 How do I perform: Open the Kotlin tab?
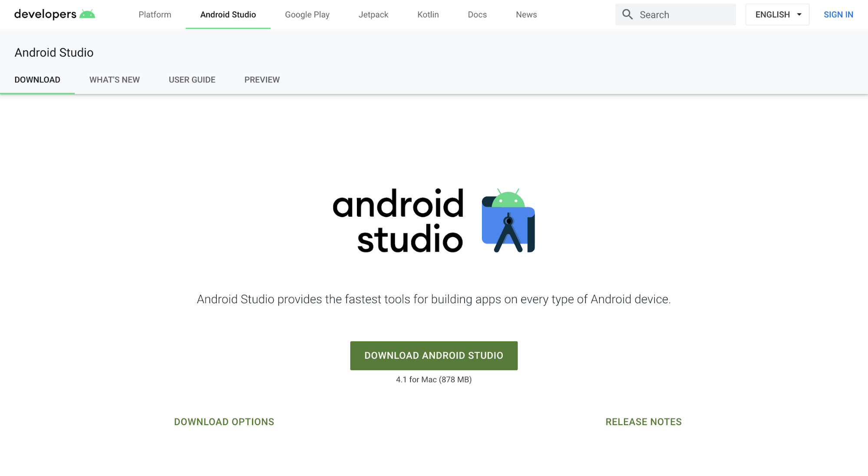point(428,14)
